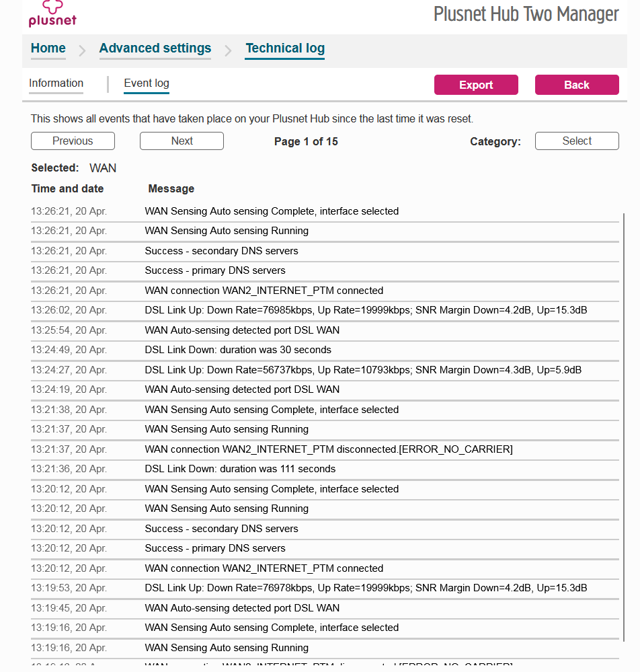Click the breadcrumb chevron after Home
The height and width of the screenshot is (672, 640).
[x=81, y=49]
